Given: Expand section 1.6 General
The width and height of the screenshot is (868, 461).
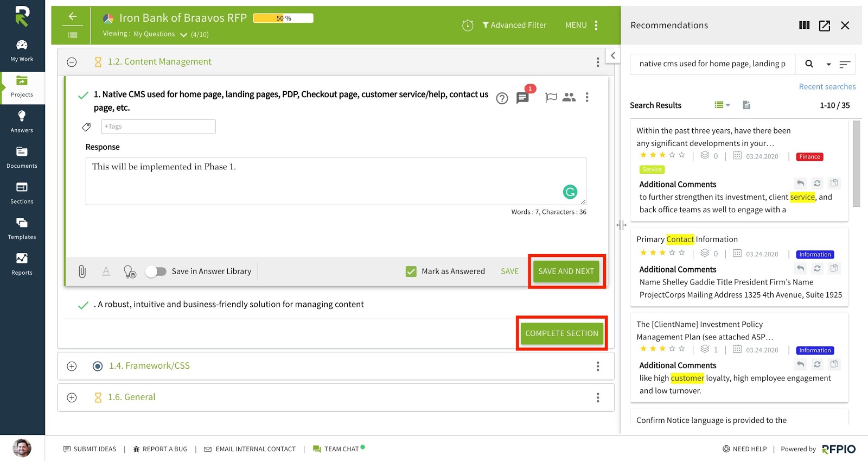Looking at the screenshot, I should pos(72,397).
